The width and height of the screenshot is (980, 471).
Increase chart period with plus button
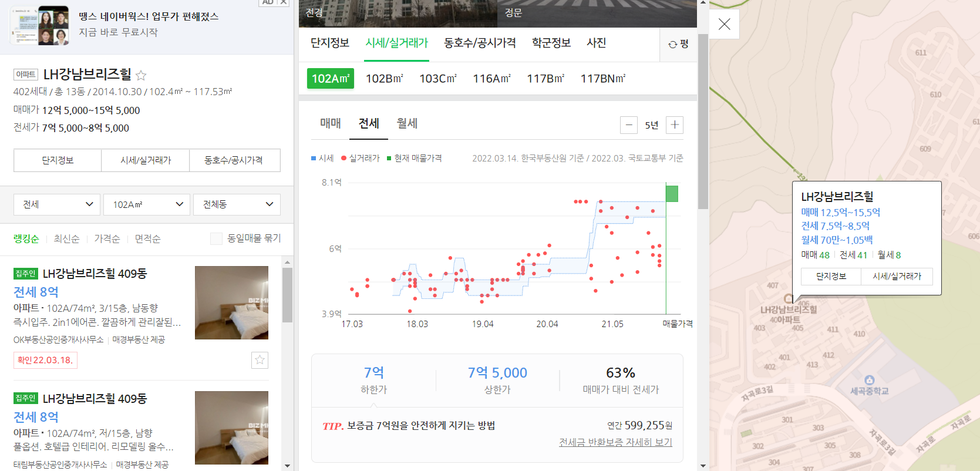point(675,125)
